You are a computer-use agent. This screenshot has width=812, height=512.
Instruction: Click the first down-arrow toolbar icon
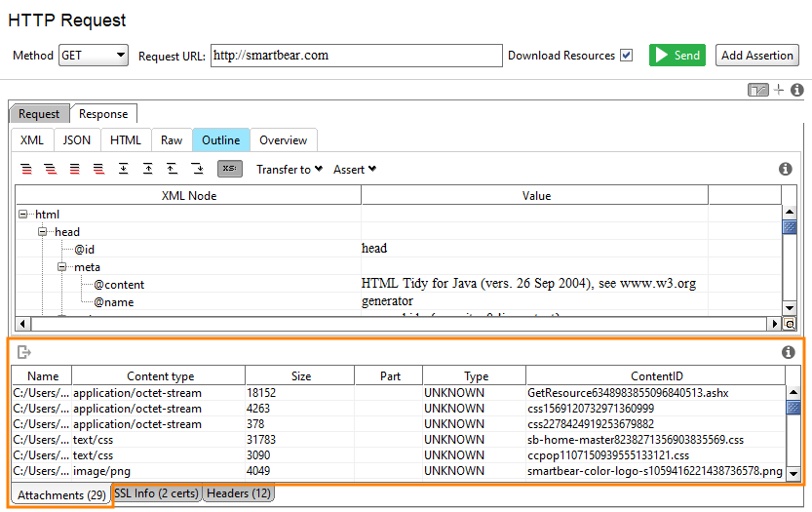tap(123, 169)
